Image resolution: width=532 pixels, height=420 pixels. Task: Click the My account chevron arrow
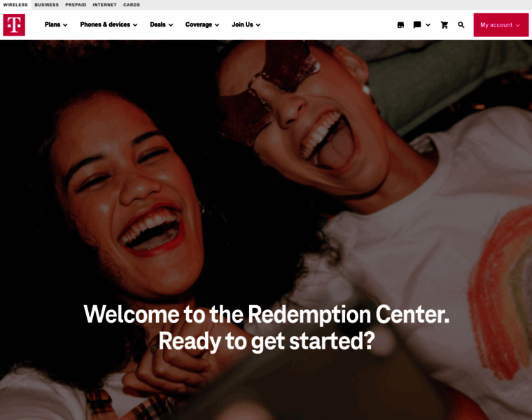pyautogui.click(x=518, y=25)
